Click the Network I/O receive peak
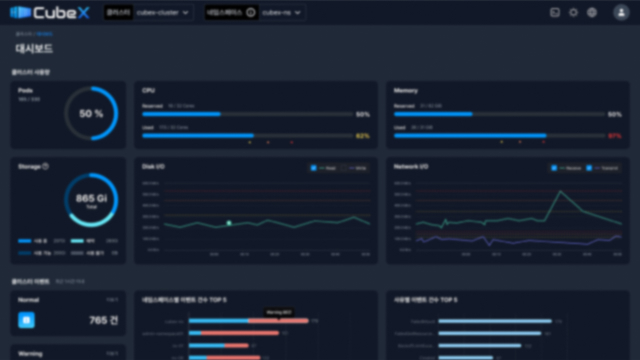The width and height of the screenshot is (640, 360). [560, 191]
